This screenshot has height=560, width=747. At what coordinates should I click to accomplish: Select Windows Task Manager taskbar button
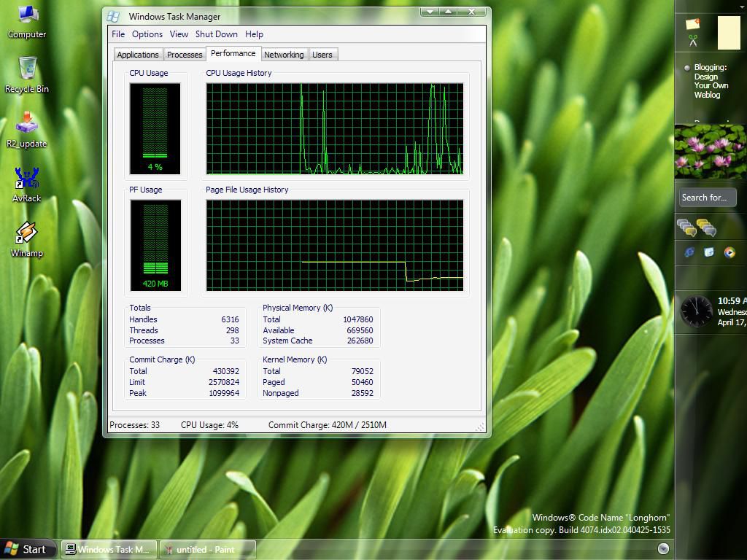pos(109,550)
